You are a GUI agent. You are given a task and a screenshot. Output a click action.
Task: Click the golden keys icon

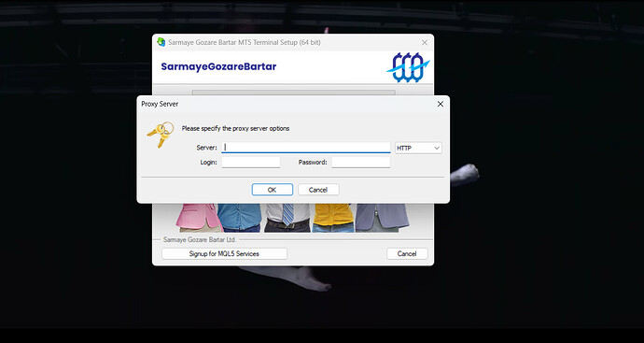click(x=161, y=134)
